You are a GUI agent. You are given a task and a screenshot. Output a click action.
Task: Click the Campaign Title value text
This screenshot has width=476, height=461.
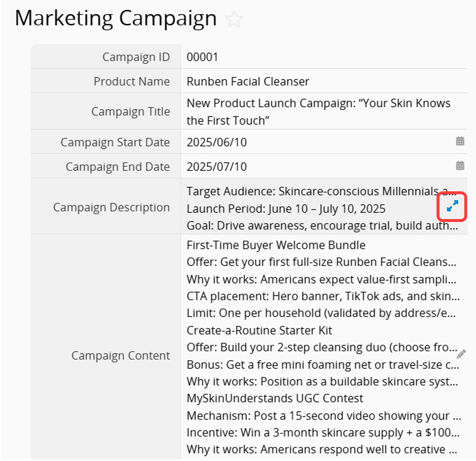pyautogui.click(x=318, y=112)
